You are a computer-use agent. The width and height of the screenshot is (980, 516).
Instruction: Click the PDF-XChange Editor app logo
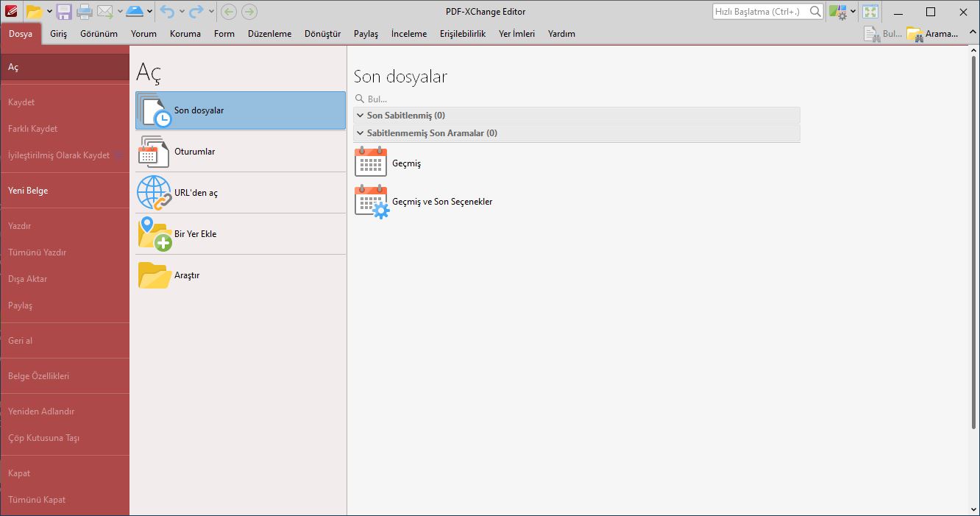[x=10, y=11]
